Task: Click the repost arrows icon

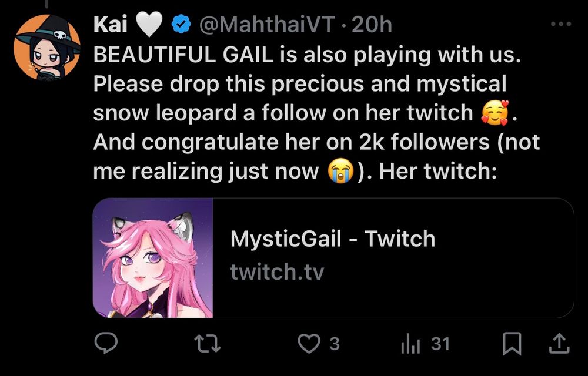Action: 208,344
